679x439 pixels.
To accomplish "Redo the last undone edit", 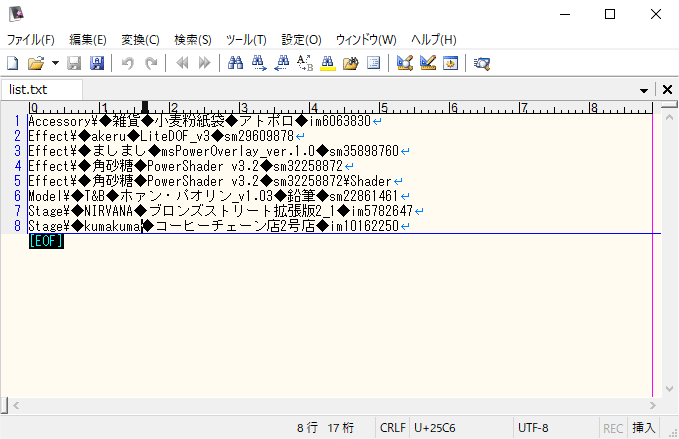I will pyautogui.click(x=151, y=63).
